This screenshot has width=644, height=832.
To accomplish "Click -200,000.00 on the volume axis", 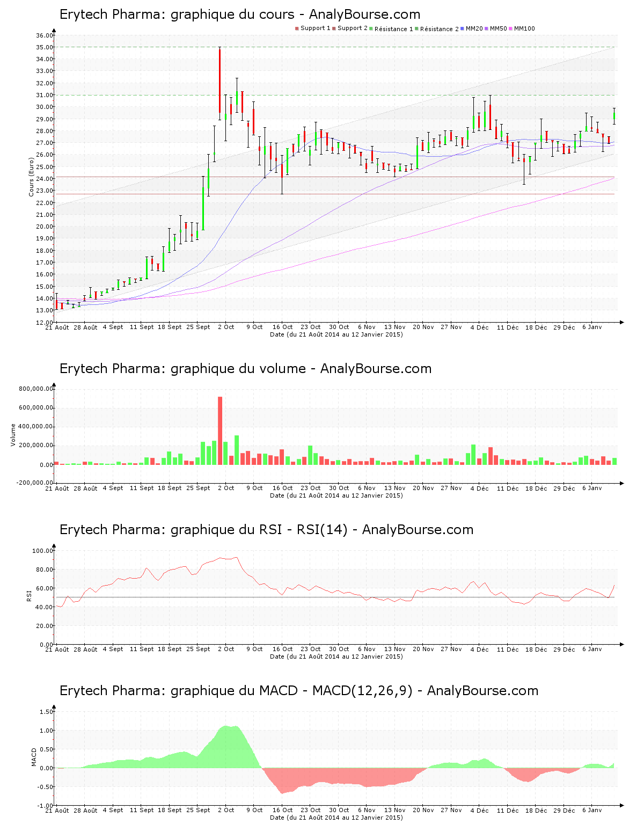I will (35, 483).
